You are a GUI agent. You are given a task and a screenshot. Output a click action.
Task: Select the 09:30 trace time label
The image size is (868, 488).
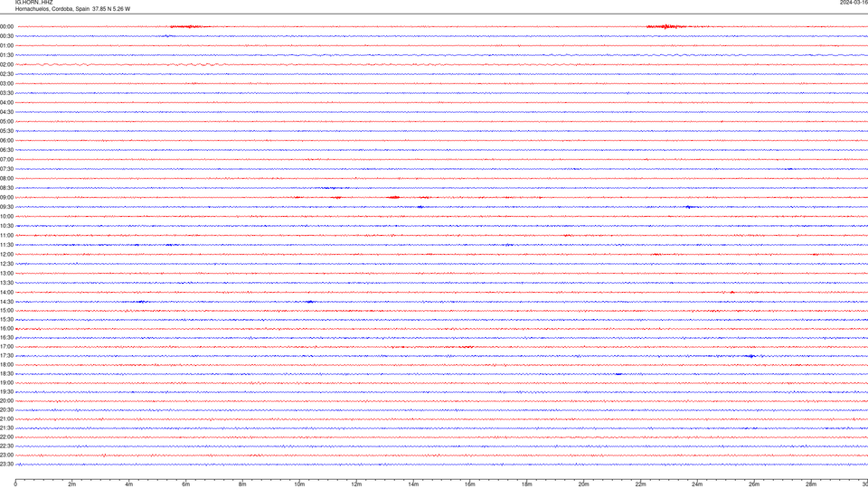tap(6, 207)
